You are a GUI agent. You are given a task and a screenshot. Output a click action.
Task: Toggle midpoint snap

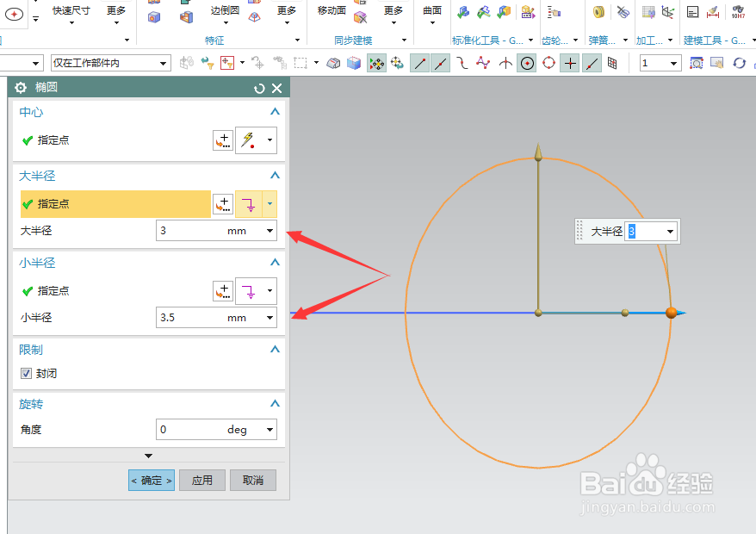click(x=440, y=63)
